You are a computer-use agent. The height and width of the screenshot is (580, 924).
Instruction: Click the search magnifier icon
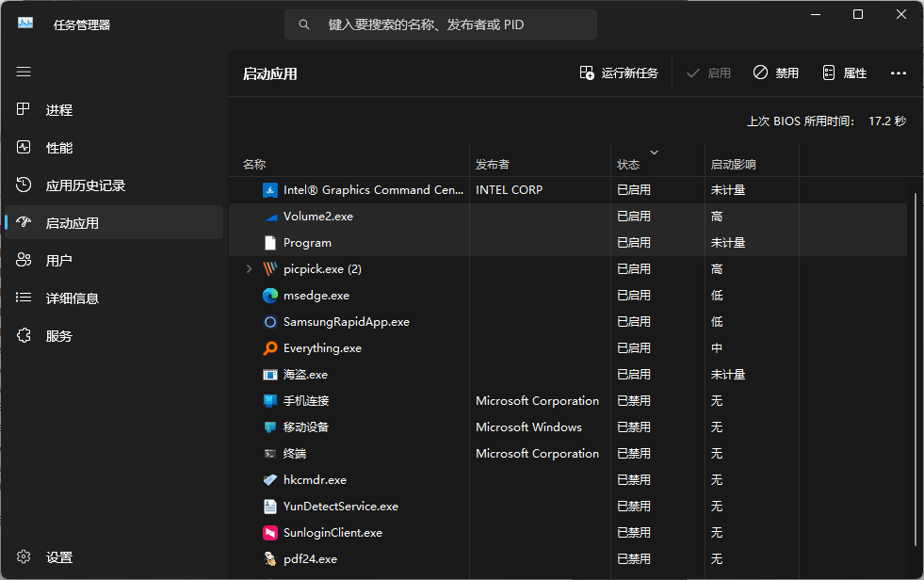[x=304, y=24]
